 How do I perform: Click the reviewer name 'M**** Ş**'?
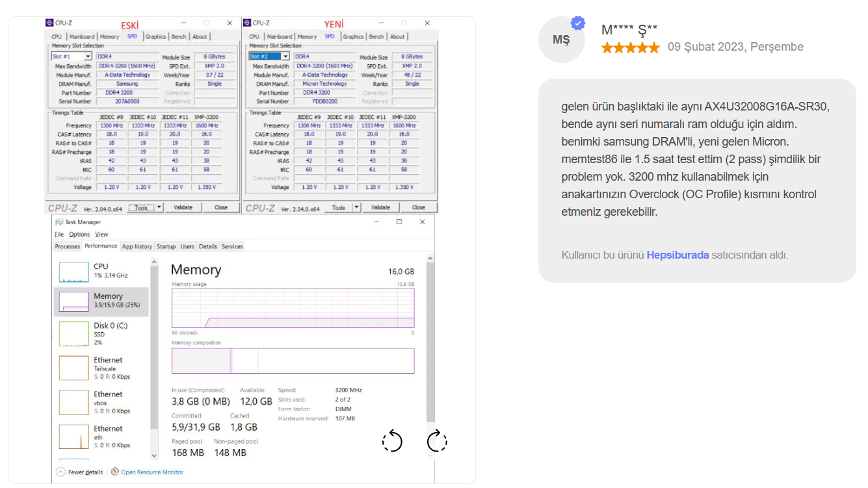coord(629,29)
